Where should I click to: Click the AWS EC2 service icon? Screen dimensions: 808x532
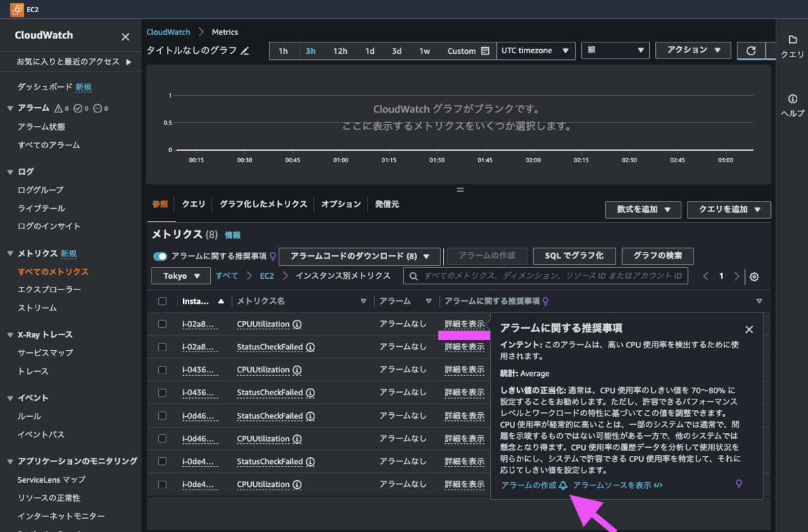17,9
